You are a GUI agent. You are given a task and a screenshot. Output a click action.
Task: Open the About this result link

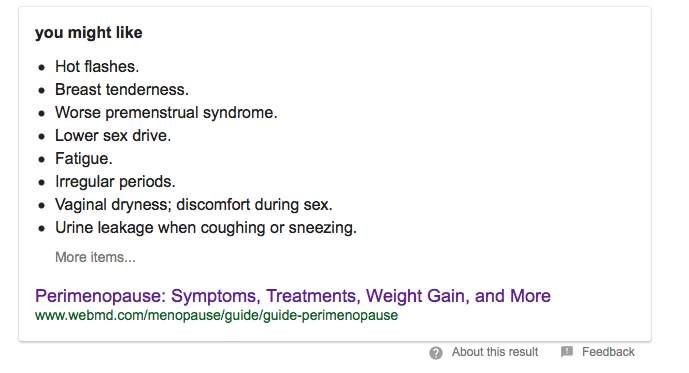495,352
